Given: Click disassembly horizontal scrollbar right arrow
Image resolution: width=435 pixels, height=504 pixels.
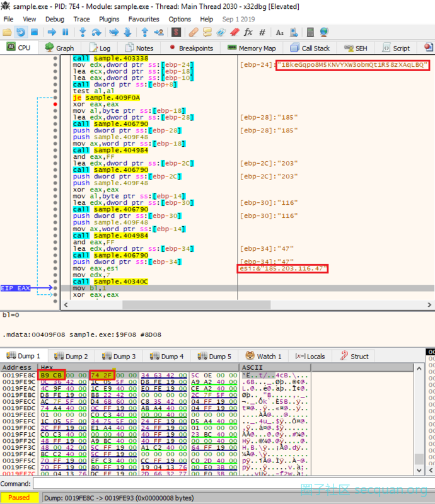Looking at the screenshot, I should pos(429,305).
